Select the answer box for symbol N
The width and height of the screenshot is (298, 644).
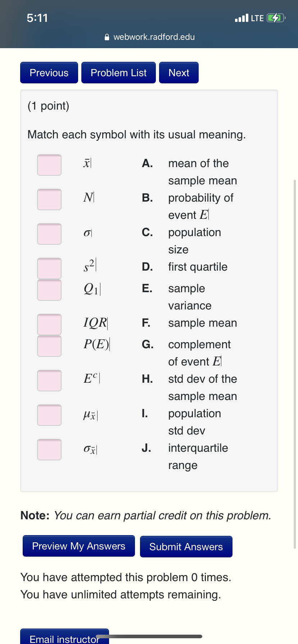tap(49, 199)
